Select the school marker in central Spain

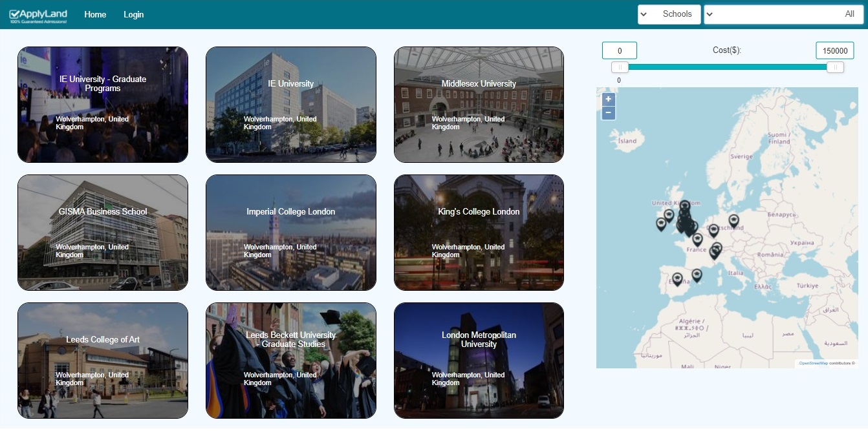677,279
